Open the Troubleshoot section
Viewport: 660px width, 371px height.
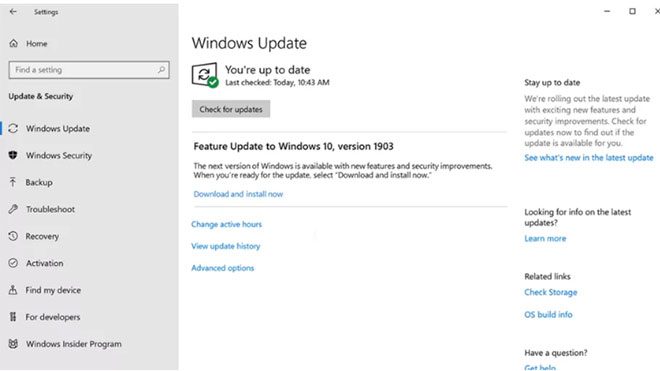point(50,209)
